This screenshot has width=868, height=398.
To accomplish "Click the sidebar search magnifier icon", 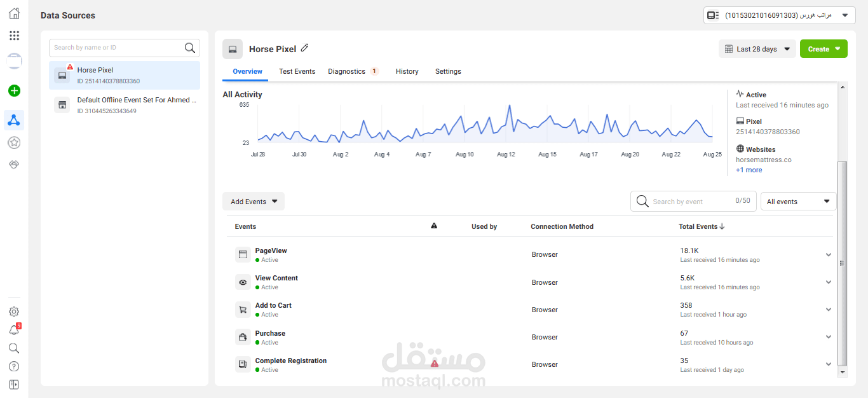I will [14, 348].
